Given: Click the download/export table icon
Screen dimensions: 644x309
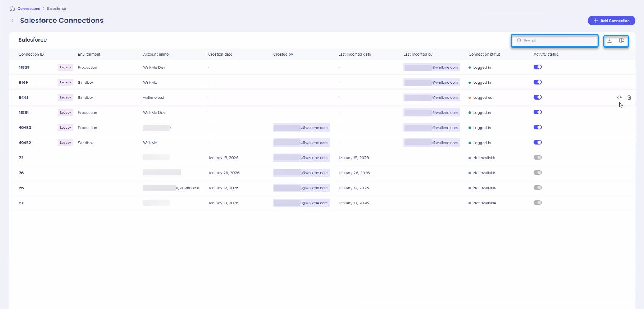Looking at the screenshot, I should click(x=610, y=40).
